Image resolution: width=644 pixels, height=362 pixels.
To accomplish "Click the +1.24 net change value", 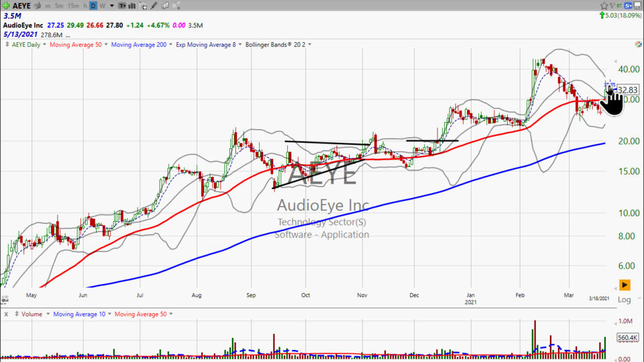I will (135, 25).
